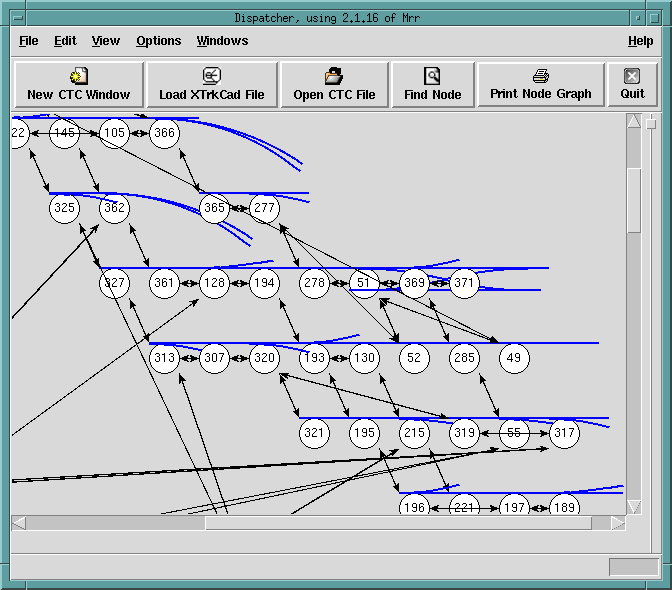Click the horizontal scrollbar right arrow
The height and width of the screenshot is (590, 672).
coord(618,523)
